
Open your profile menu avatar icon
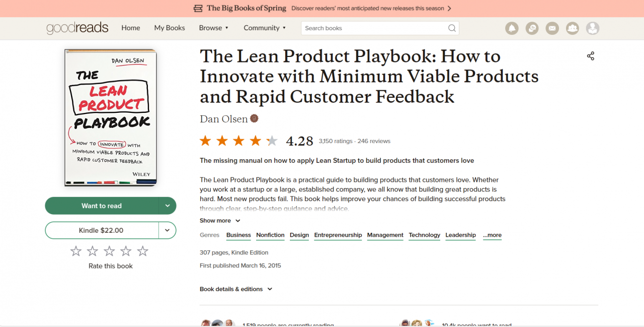pos(592,28)
